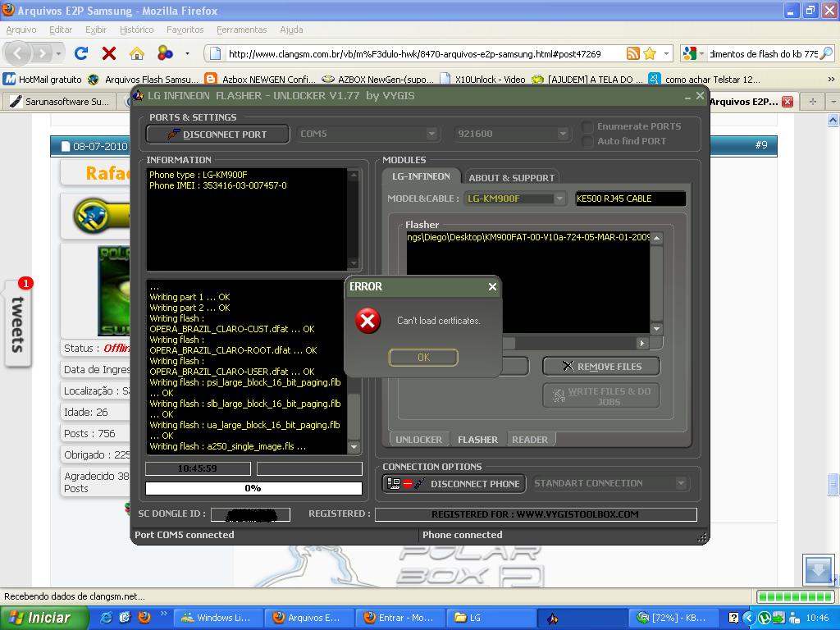
Task: Open the back/forward history dropdown arrow
Action: (58, 53)
